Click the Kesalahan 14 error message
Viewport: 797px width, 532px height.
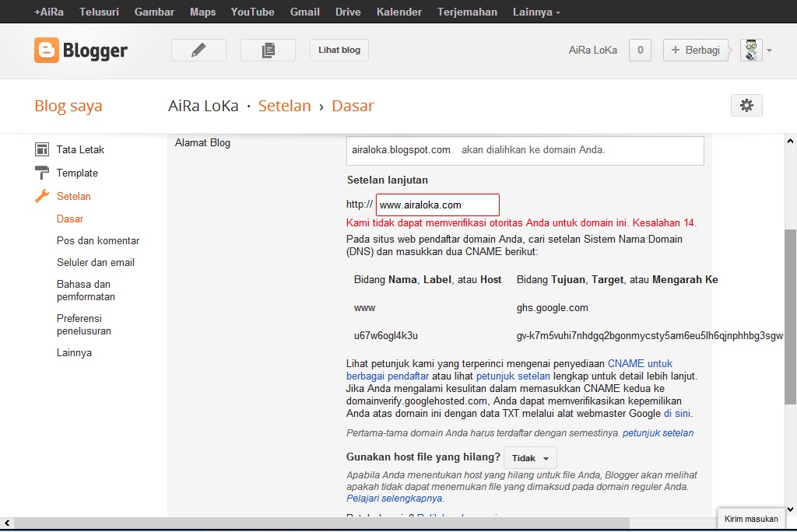pyautogui.click(x=521, y=223)
